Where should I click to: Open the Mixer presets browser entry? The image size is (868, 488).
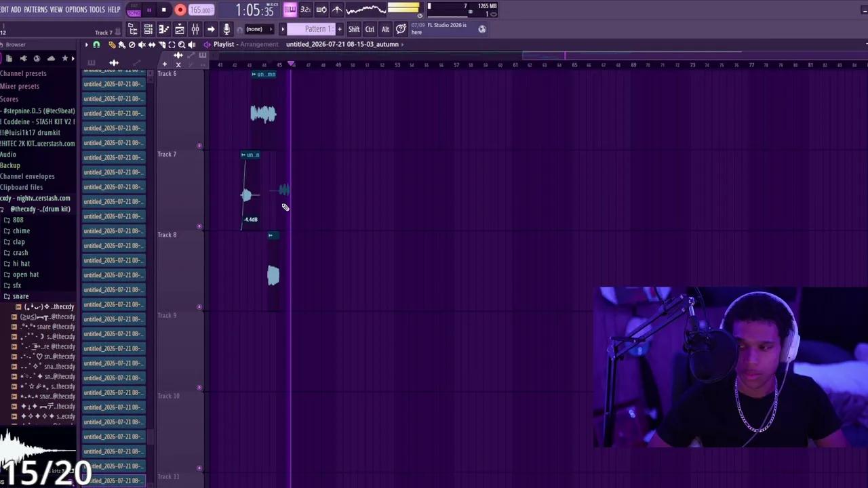(20, 86)
